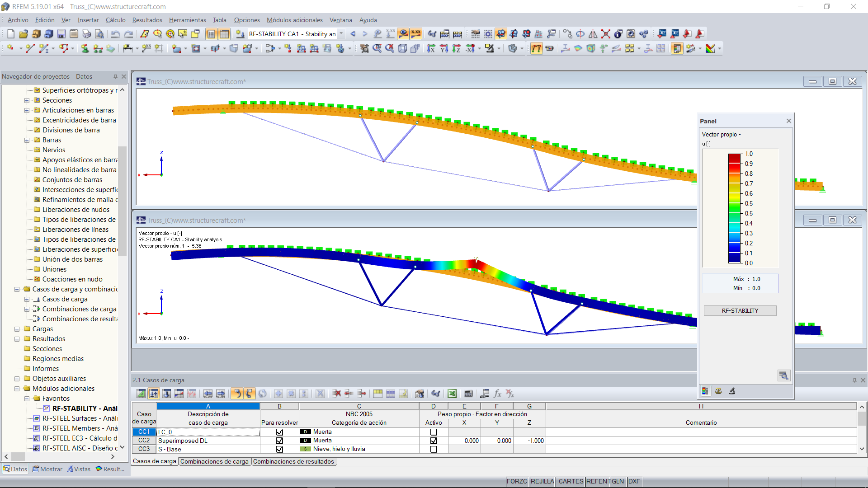Export the load cases table to Excel
The width and height of the screenshot is (868, 488).
pos(451,394)
